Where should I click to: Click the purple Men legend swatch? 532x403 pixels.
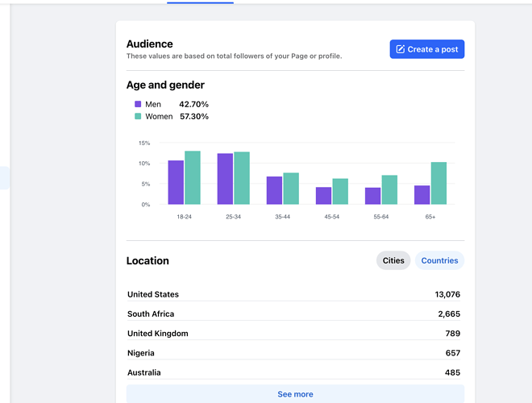[138, 104]
